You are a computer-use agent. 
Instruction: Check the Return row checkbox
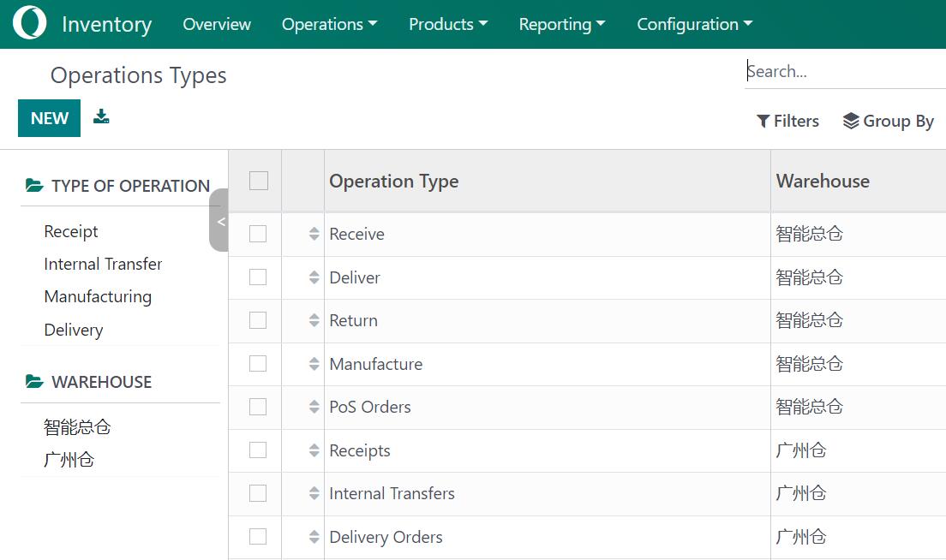[258, 320]
